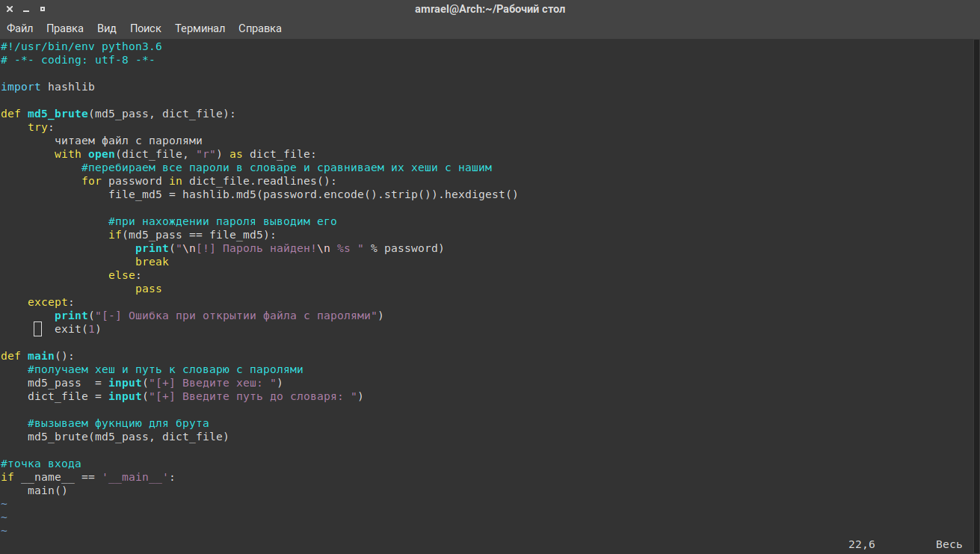Click the comment '#получаем хеш и путь к словарю'

(x=165, y=369)
